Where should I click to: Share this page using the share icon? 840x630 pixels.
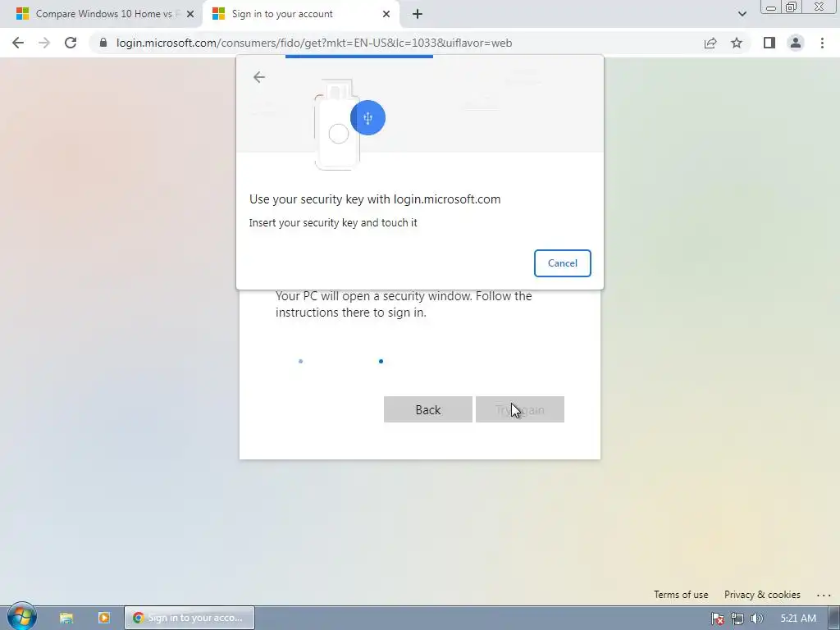click(x=710, y=43)
